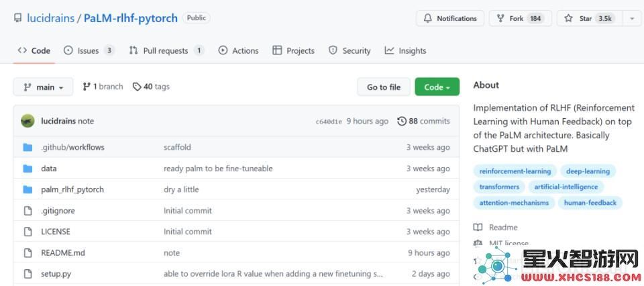Click the Go to file button
The height and width of the screenshot is (286, 644).
384,87
